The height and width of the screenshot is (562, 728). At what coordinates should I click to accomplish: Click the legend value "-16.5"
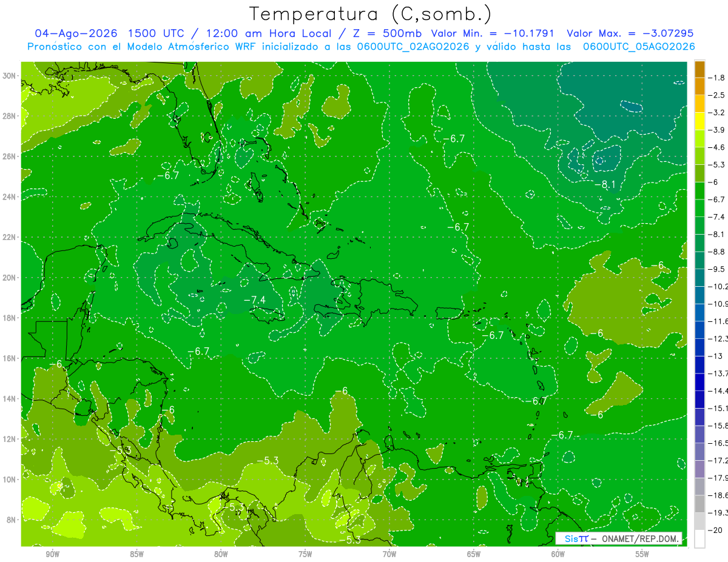(x=718, y=443)
